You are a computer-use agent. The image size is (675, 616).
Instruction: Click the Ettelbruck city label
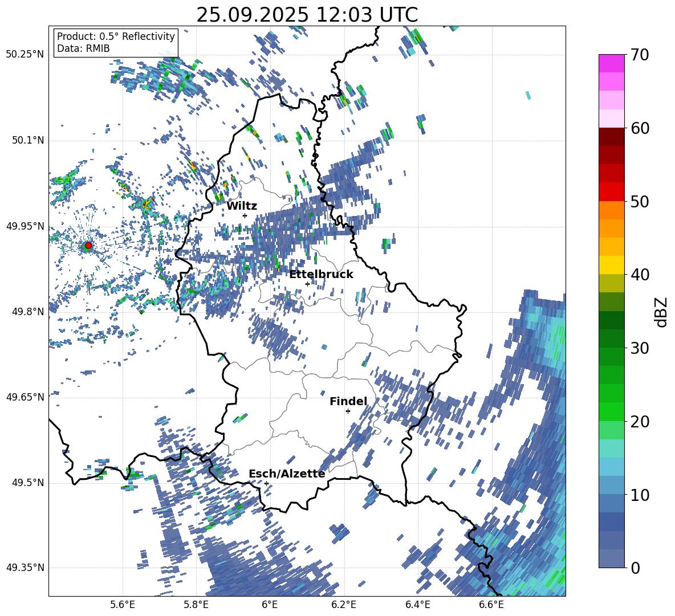(x=321, y=275)
